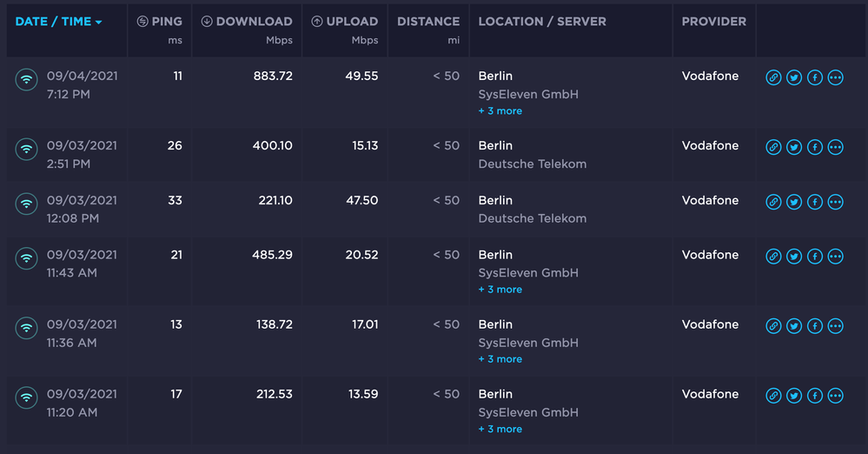Copy link for 485.29 Mbps result
868x454 pixels.
coord(773,257)
